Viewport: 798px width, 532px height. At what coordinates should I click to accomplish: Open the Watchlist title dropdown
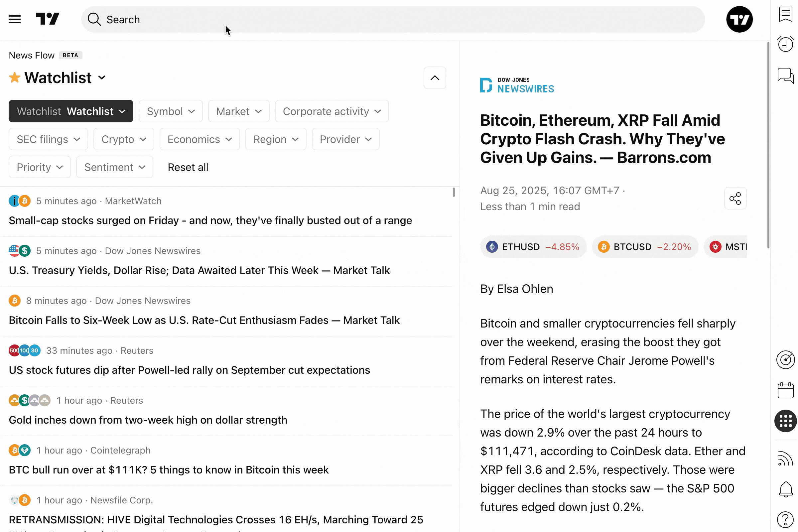102,78
